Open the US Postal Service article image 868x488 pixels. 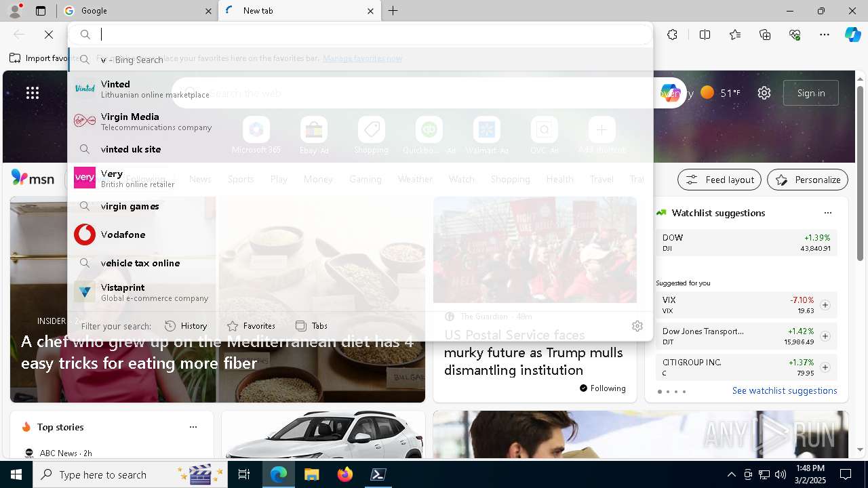[535, 249]
